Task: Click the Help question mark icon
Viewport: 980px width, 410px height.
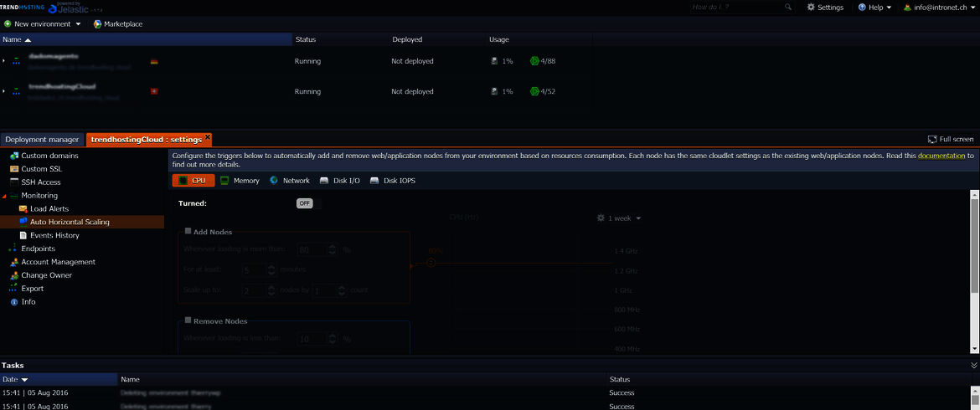Action: [x=862, y=7]
